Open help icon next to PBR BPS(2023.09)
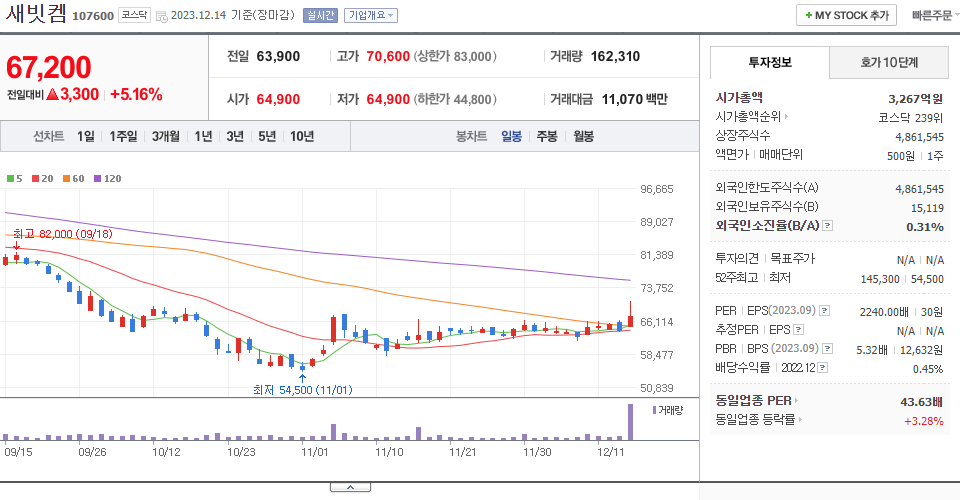The width and height of the screenshot is (960, 500). pos(827,349)
